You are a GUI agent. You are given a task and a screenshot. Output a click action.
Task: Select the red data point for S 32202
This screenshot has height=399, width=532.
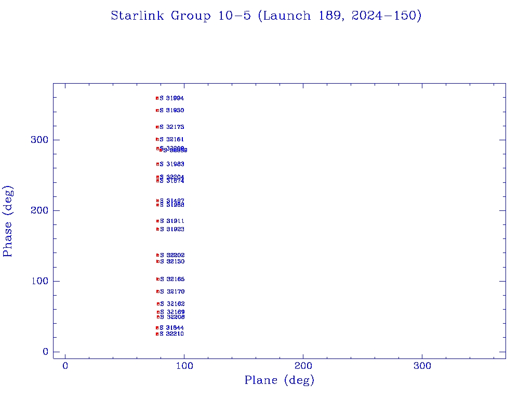[157, 255]
